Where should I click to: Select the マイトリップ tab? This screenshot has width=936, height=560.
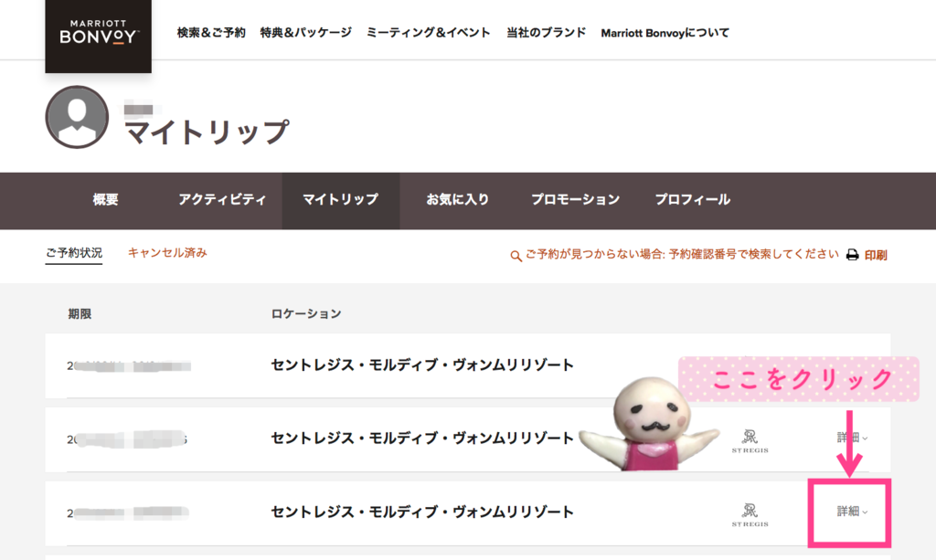tap(340, 200)
